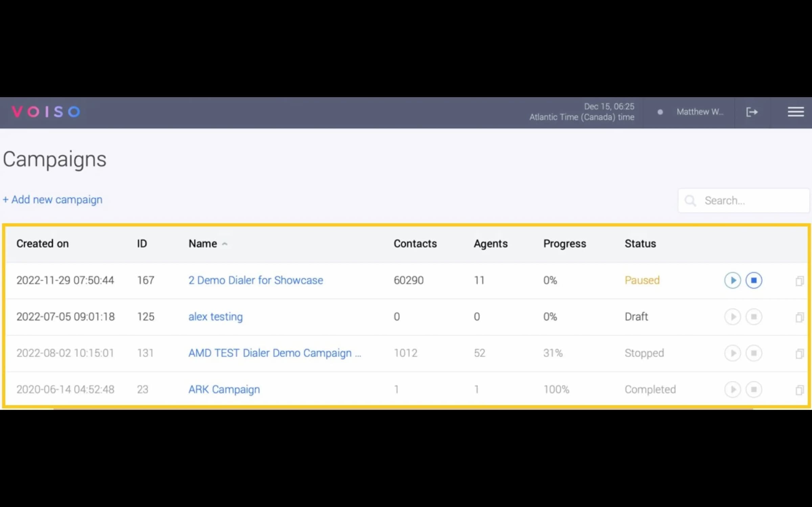Click the play button for '2 Demo Dialer for Showcase'

tap(732, 280)
